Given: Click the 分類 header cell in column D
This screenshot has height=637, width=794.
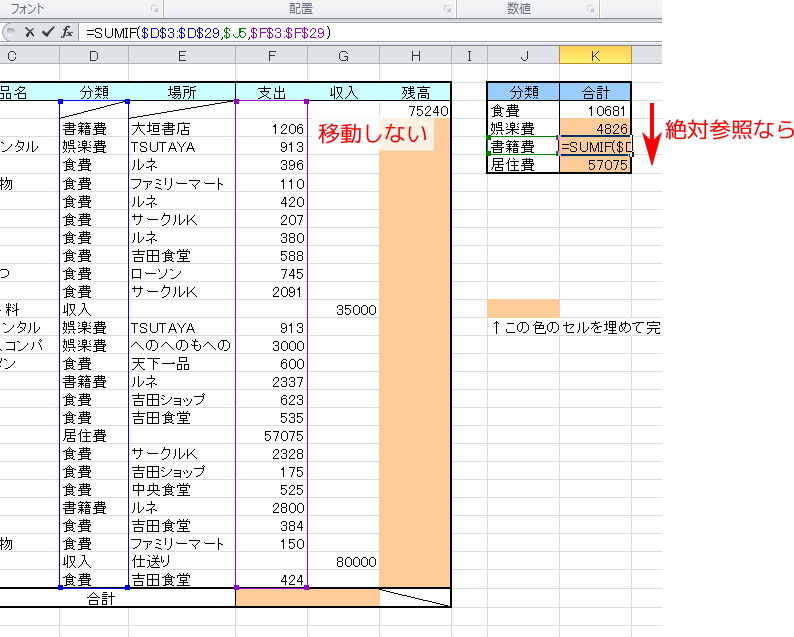Looking at the screenshot, I should (94, 92).
